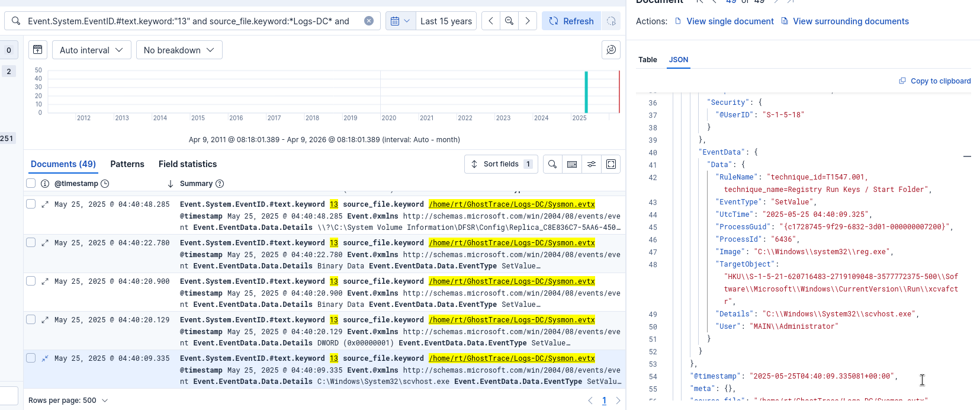The width and height of the screenshot is (980, 410).
Task: Open the Auto interval dropdown
Action: (91, 50)
